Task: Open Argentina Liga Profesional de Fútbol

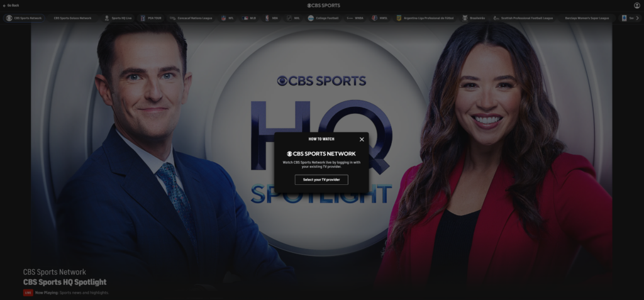Action: (425, 18)
